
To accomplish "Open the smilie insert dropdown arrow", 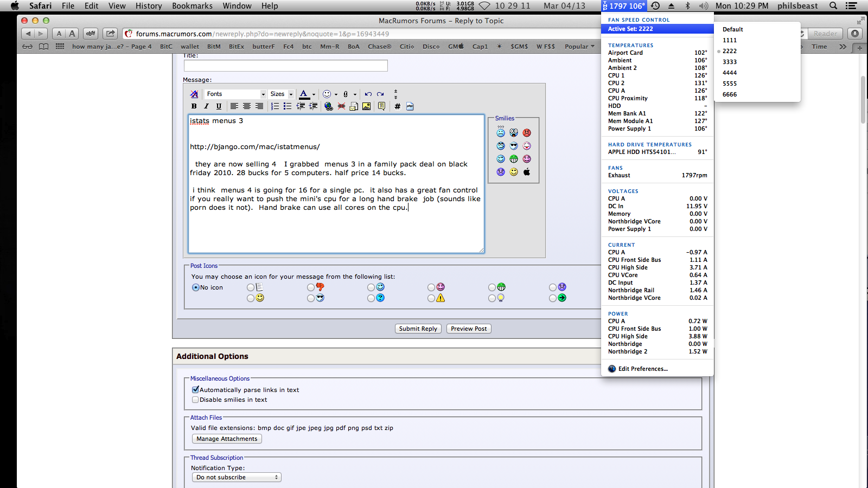I will pyautogui.click(x=336, y=94).
